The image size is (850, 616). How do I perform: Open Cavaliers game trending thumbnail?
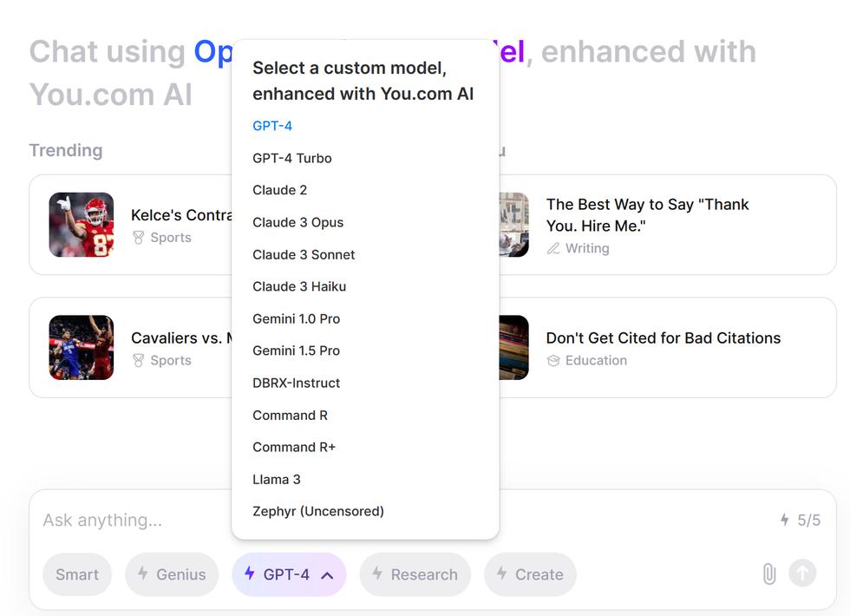coord(82,348)
